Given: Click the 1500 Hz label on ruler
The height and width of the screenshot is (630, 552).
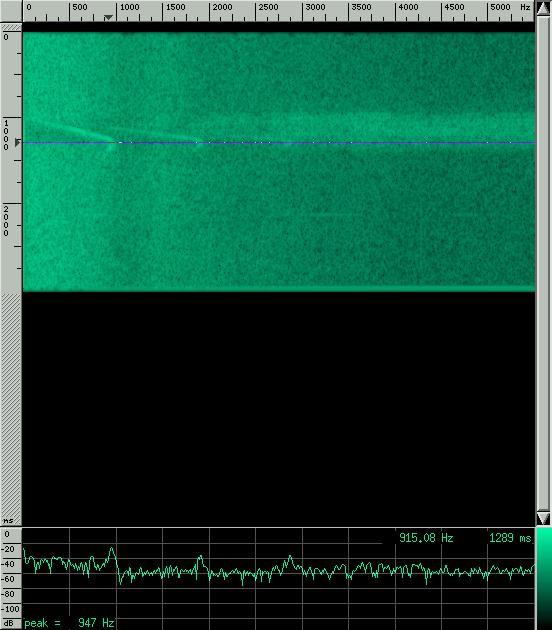Looking at the screenshot, I should [176, 7].
